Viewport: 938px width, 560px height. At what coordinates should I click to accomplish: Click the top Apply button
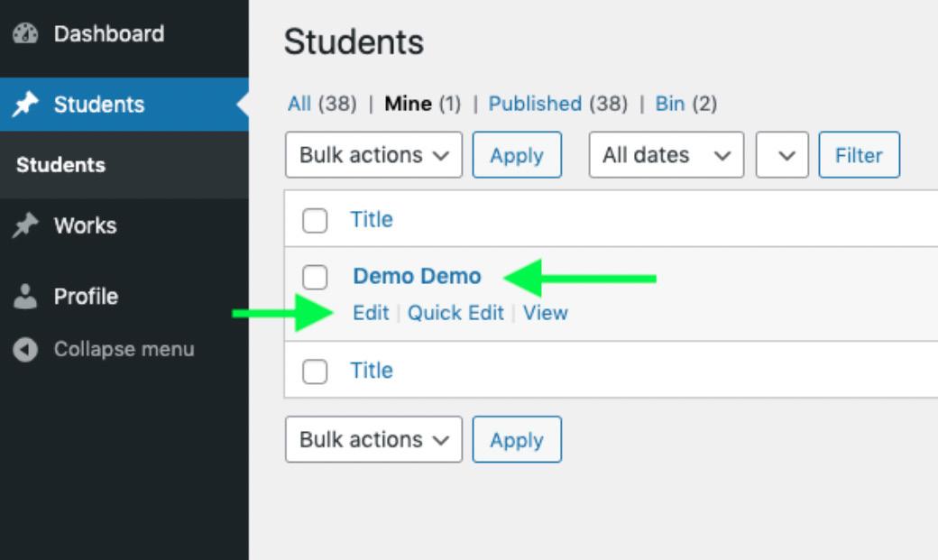pyautogui.click(x=517, y=155)
